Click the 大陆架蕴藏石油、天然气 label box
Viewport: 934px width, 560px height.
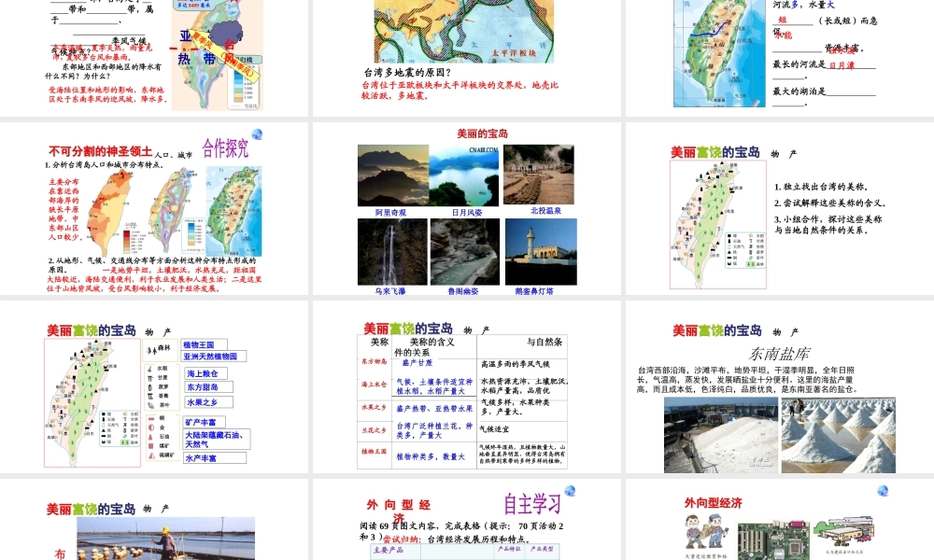click(217, 440)
